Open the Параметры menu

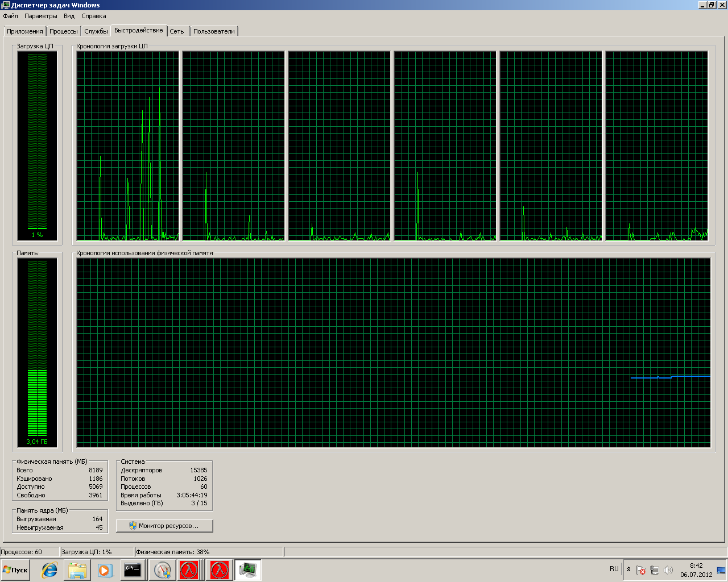tap(41, 16)
